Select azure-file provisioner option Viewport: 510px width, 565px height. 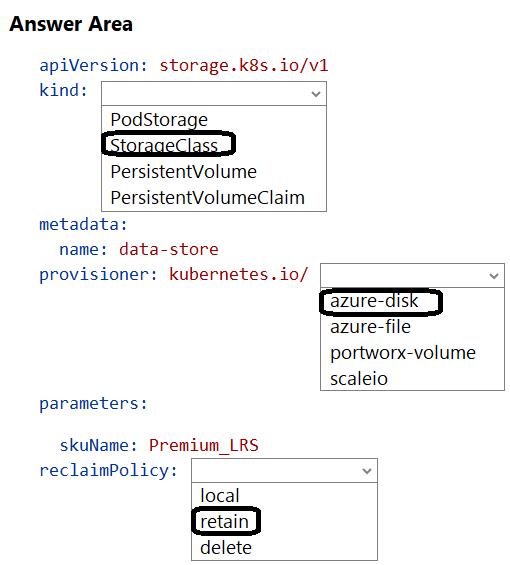tap(370, 327)
